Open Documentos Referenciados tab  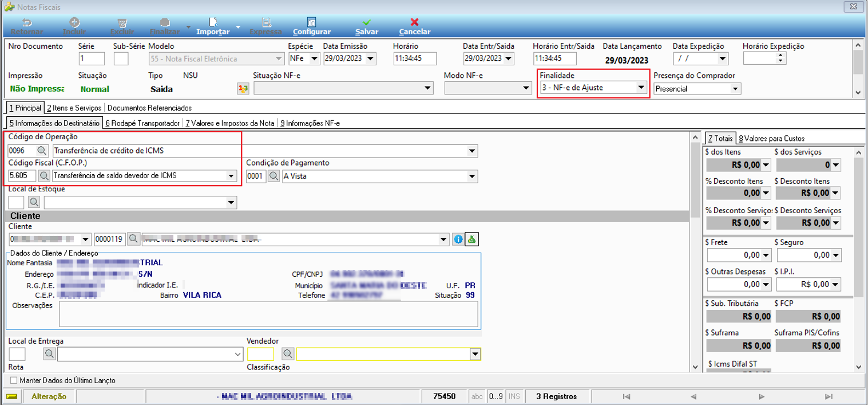149,108
